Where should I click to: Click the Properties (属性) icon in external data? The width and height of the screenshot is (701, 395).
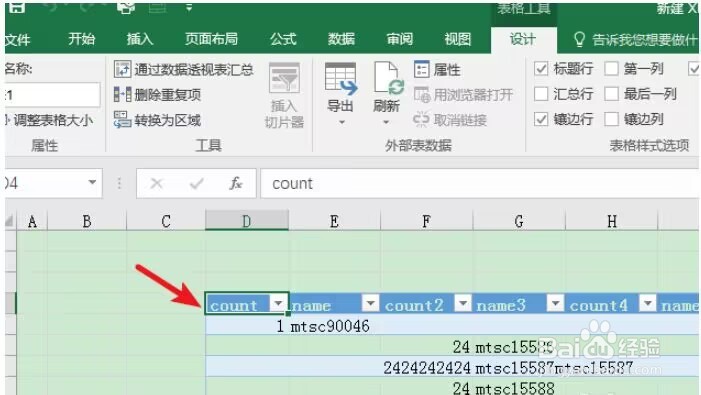click(422, 69)
